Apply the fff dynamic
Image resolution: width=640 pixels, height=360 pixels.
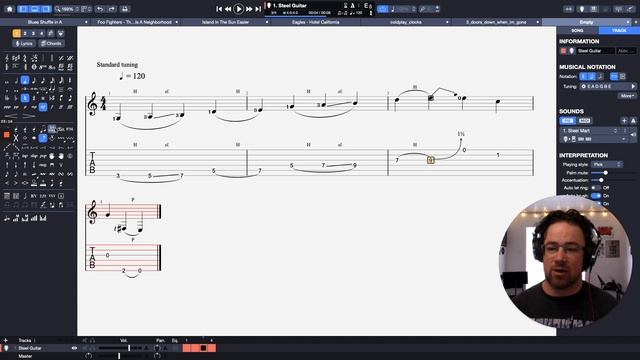point(71,107)
